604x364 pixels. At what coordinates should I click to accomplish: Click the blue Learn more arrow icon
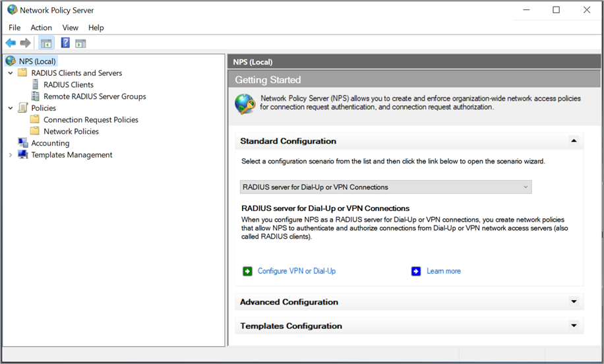tap(416, 271)
